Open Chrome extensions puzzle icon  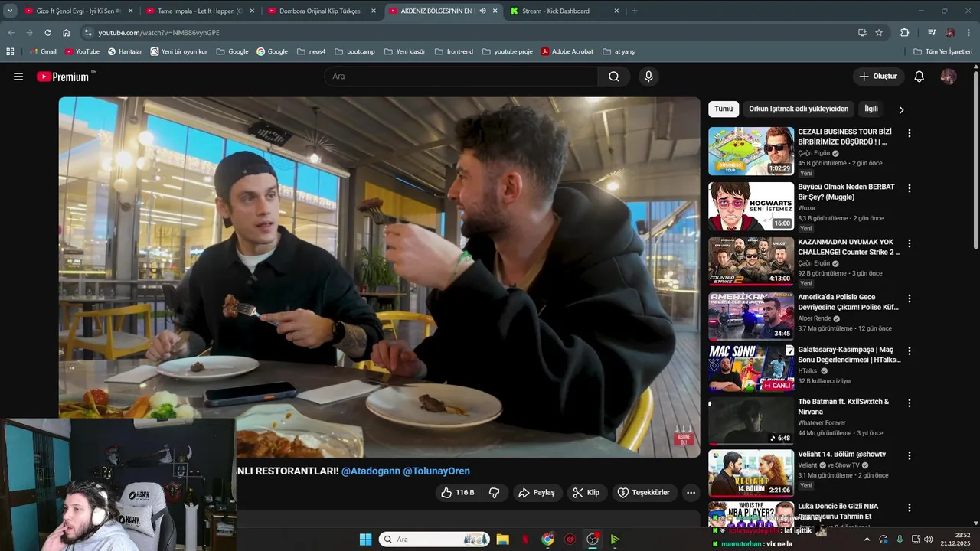point(904,33)
